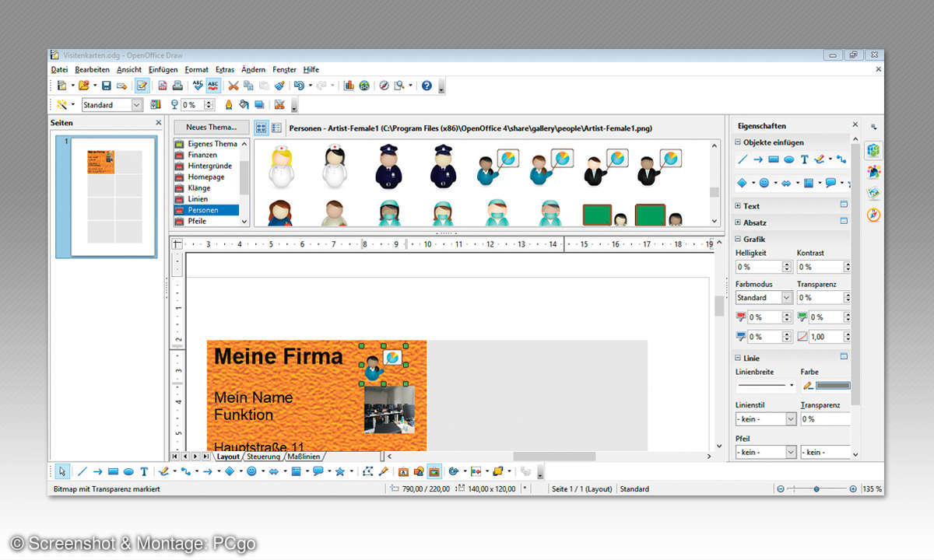Click the Cut scissors icon

tap(233, 86)
